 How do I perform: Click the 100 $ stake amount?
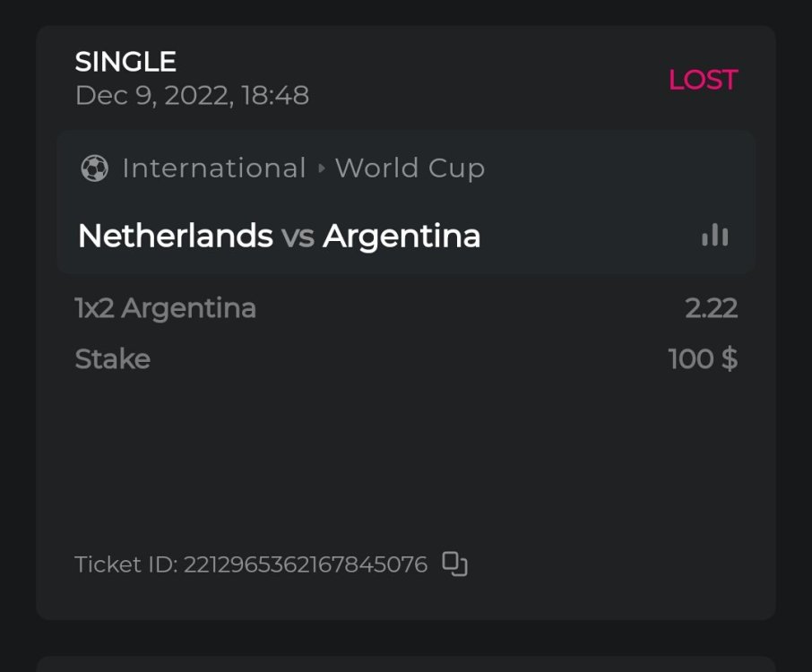pyautogui.click(x=703, y=359)
